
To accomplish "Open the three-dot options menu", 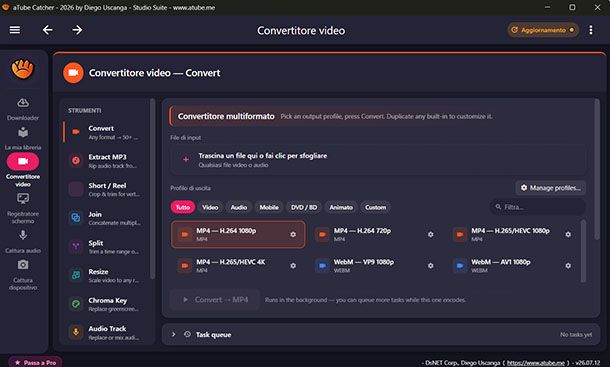I will [591, 30].
